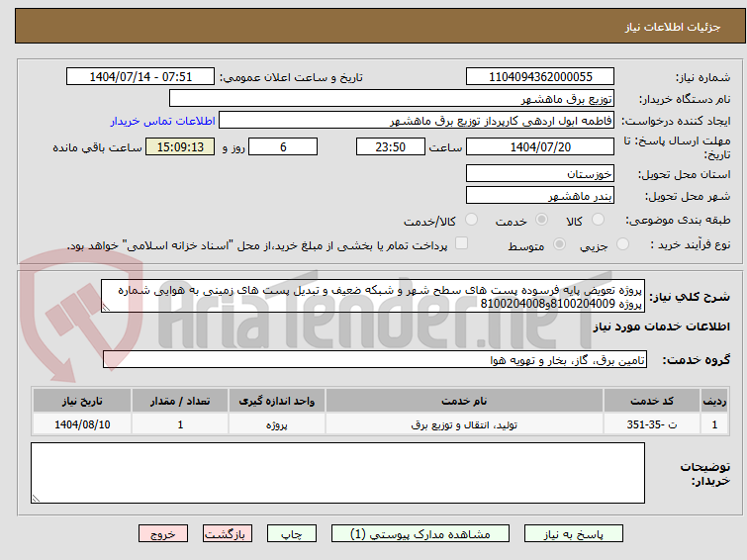Click the پاسخ به نیاز button
The image size is (747, 560).
click(574, 534)
